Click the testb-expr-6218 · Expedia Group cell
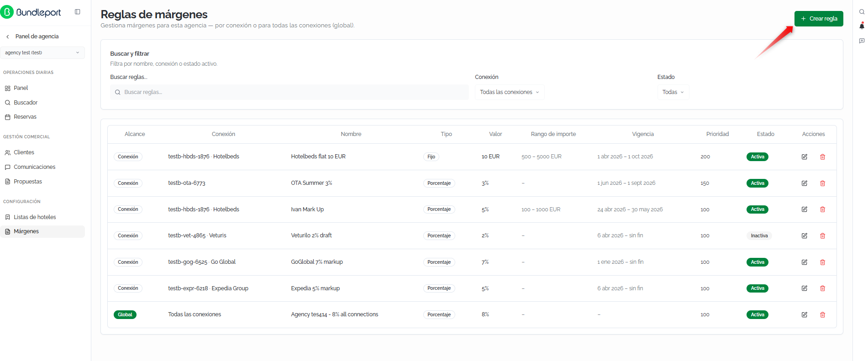Image resolution: width=868 pixels, height=361 pixels. pos(208,288)
